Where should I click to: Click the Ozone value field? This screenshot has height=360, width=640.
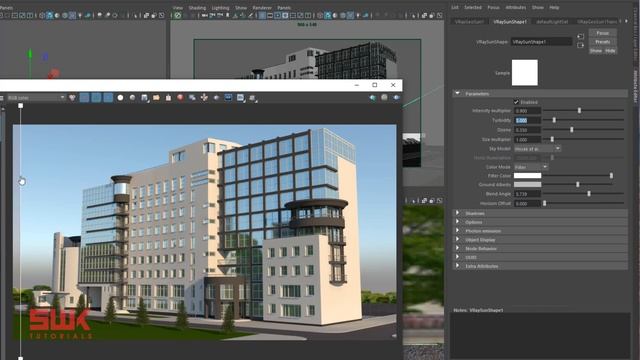[x=527, y=130]
